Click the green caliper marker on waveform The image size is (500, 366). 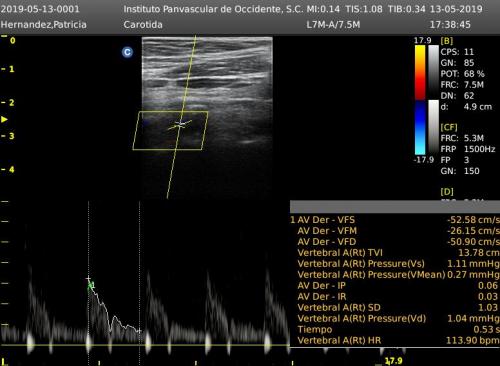pos(91,286)
